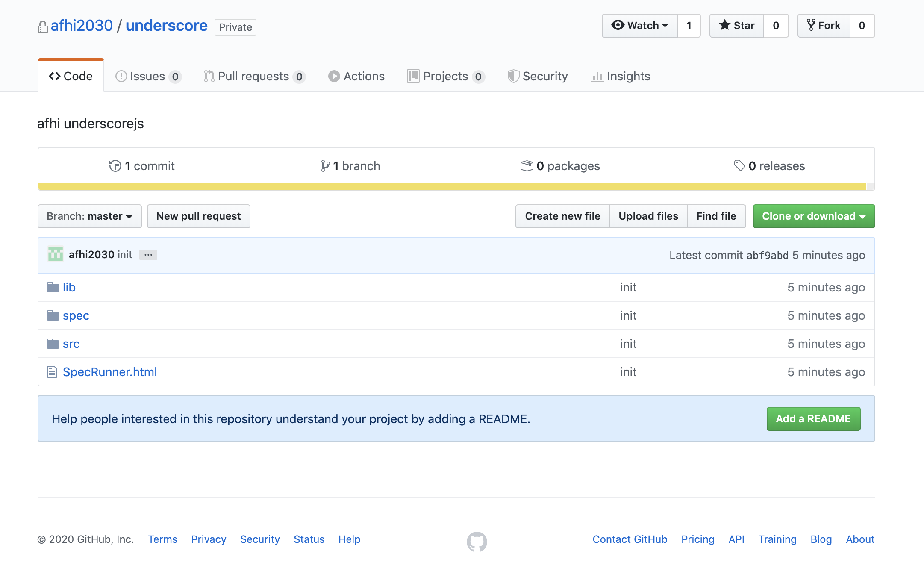
Task: Open SpecRunner.html file
Action: coord(110,372)
